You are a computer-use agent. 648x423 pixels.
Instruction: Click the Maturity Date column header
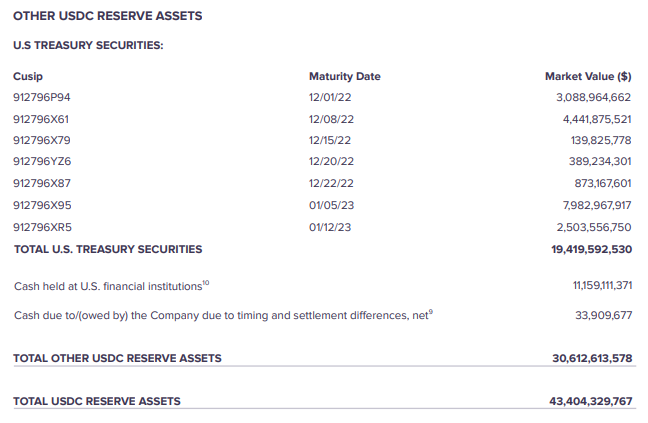point(344,76)
